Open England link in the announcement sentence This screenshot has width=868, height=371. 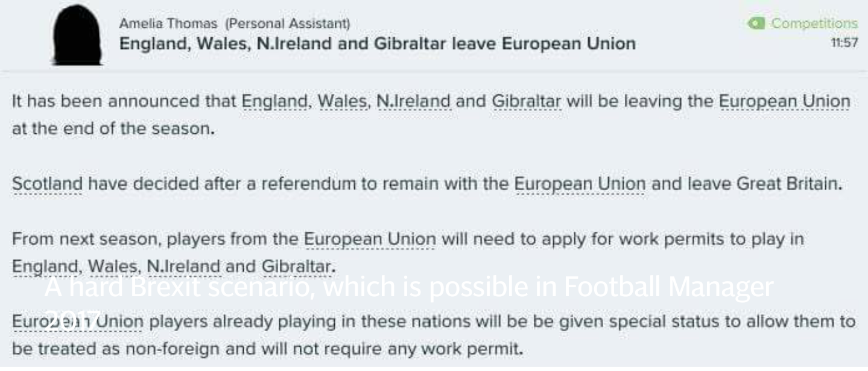click(x=275, y=101)
